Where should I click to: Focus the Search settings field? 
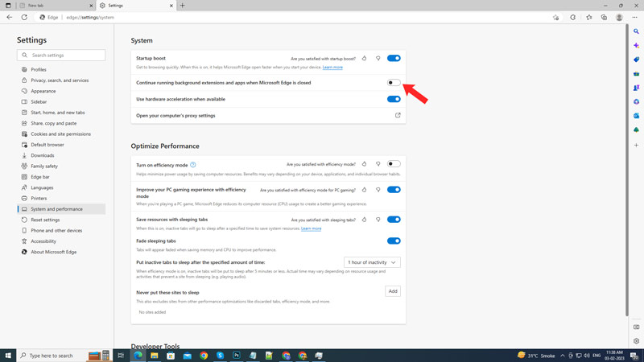pos(61,55)
